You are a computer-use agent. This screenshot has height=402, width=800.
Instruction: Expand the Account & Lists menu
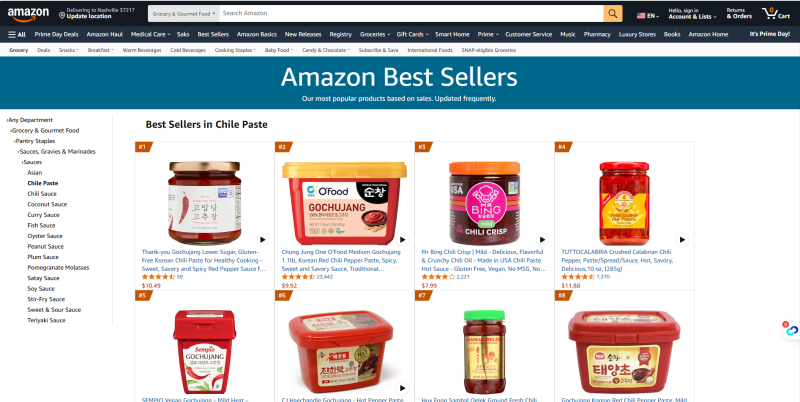coord(692,14)
